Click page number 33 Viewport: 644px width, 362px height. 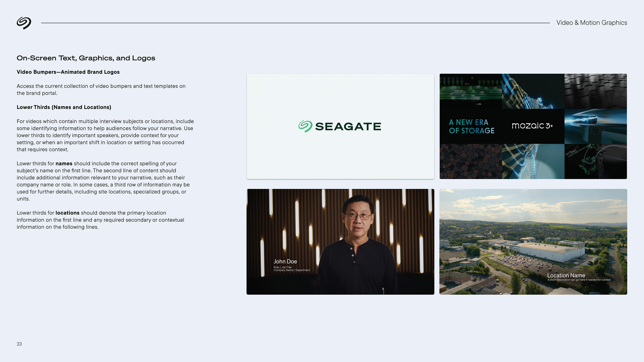coord(19,344)
